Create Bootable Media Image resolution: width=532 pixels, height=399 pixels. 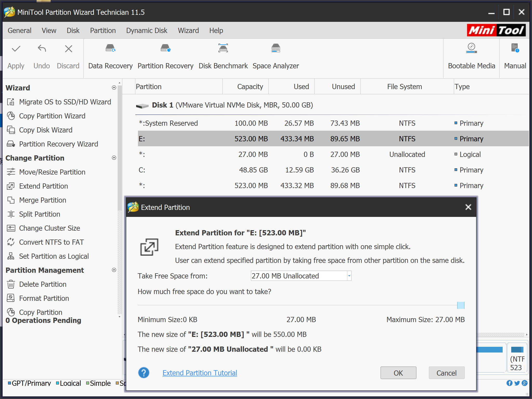click(x=471, y=57)
